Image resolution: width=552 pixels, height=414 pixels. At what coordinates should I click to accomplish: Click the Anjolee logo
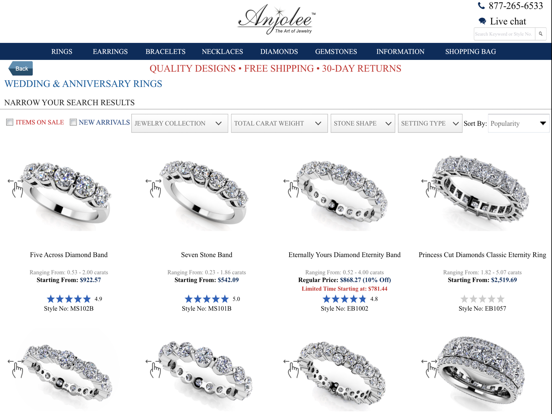pos(277,20)
